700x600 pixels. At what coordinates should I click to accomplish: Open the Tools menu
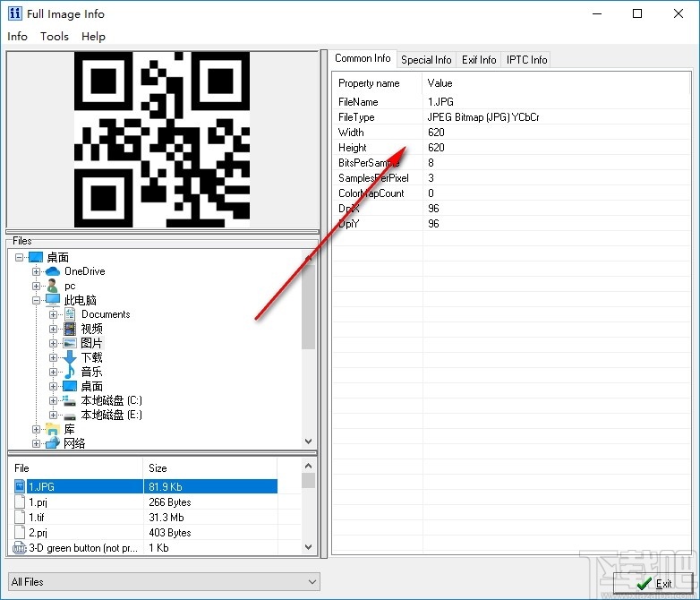pos(55,36)
